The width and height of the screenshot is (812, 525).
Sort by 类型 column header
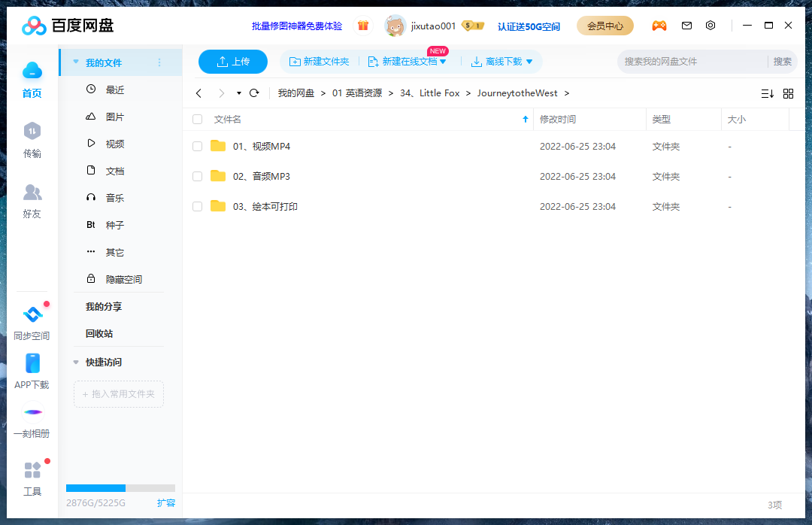662,119
